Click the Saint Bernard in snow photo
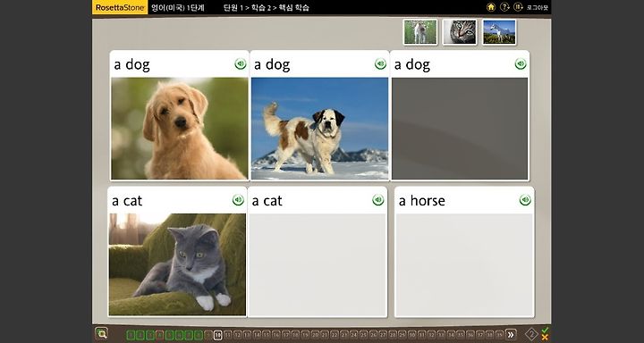 click(319, 129)
